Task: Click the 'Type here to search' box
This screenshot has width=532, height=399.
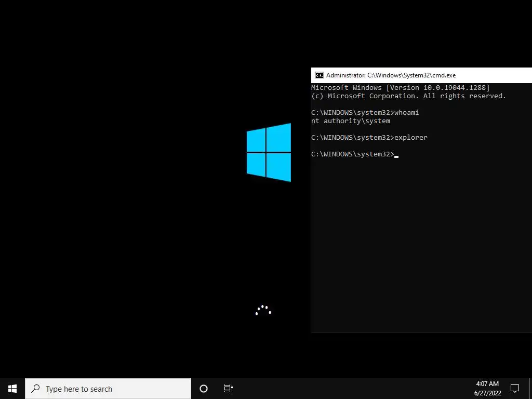Action: click(x=108, y=389)
